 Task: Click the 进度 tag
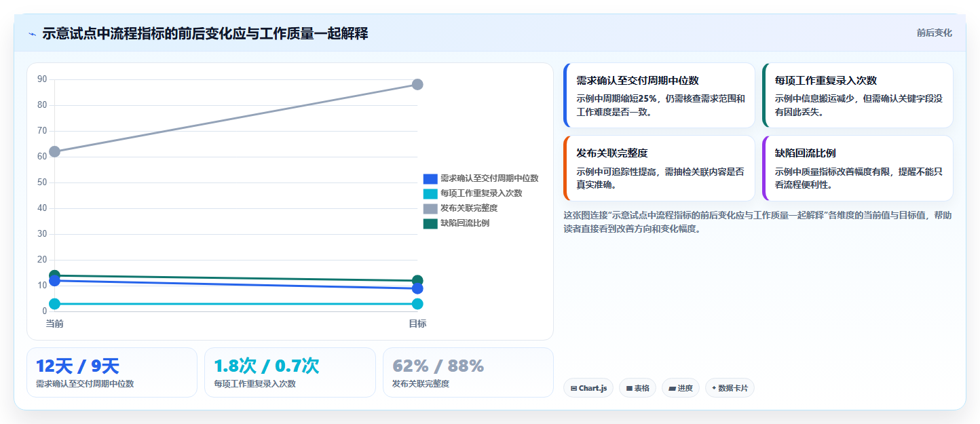coord(681,388)
